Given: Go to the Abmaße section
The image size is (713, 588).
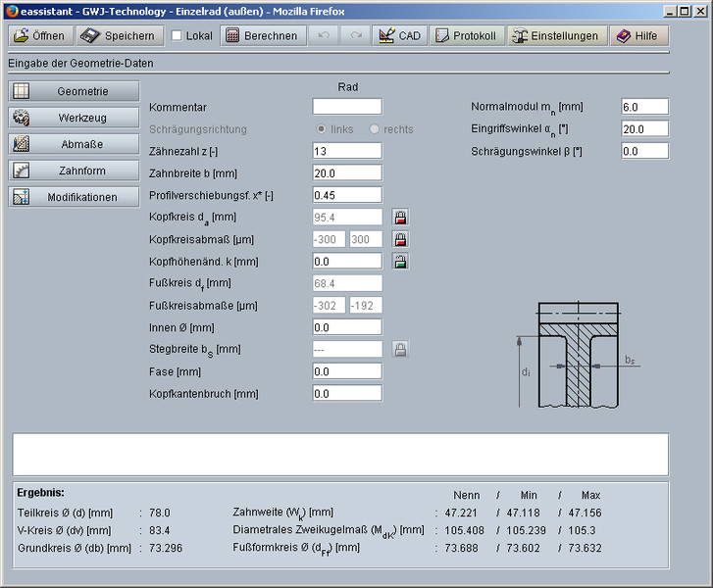Looking at the screenshot, I should (75, 144).
